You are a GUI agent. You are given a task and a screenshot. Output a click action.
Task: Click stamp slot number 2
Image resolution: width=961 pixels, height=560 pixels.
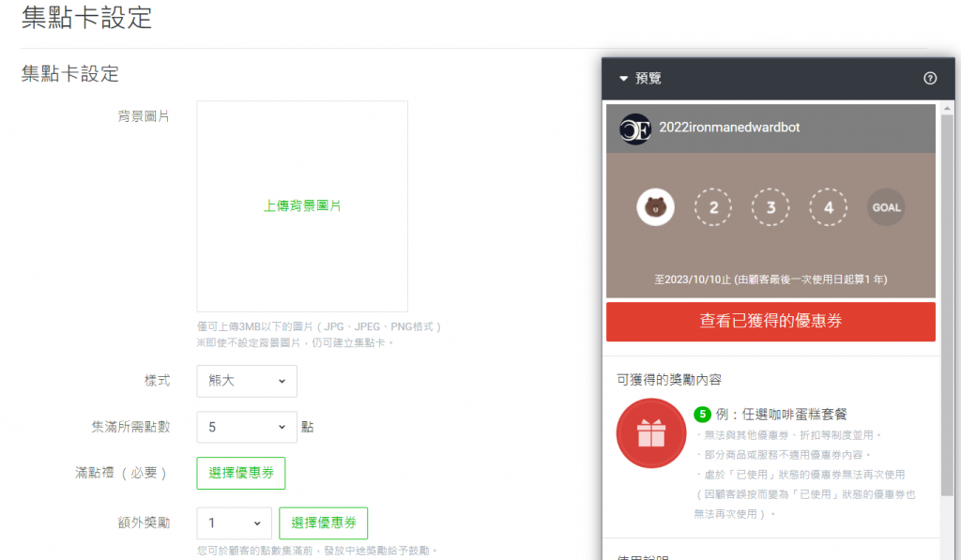coord(713,207)
